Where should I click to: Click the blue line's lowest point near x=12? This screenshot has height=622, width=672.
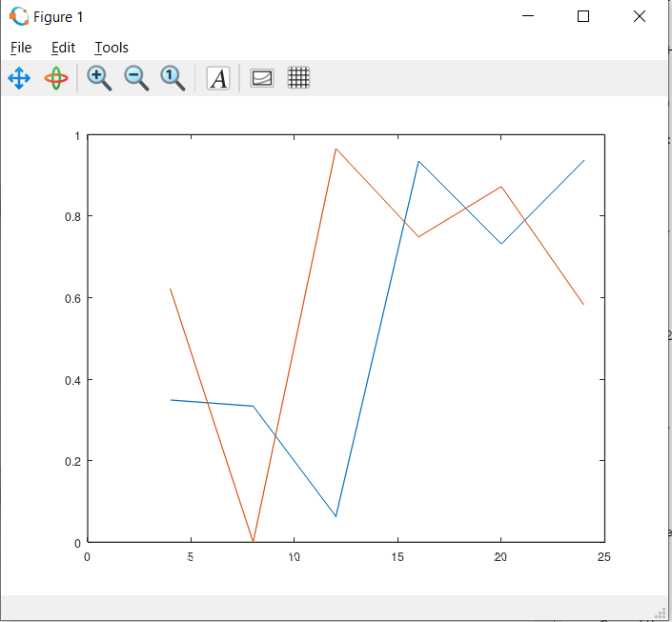[336, 516]
